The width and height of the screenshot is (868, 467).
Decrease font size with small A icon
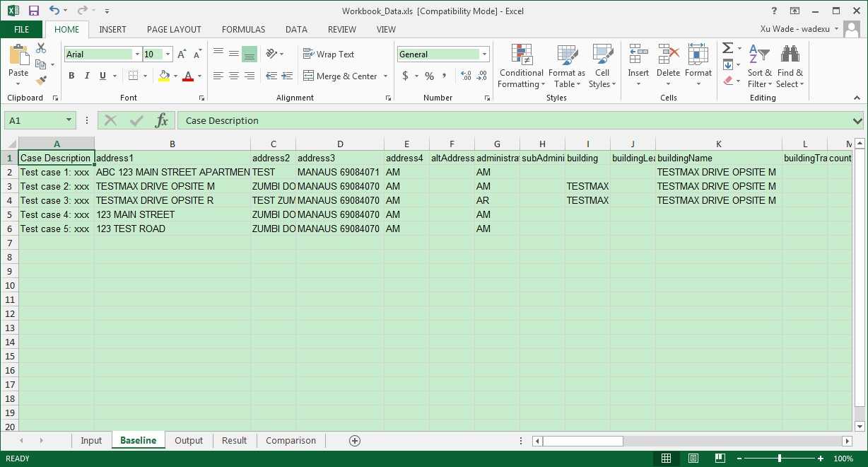click(197, 54)
